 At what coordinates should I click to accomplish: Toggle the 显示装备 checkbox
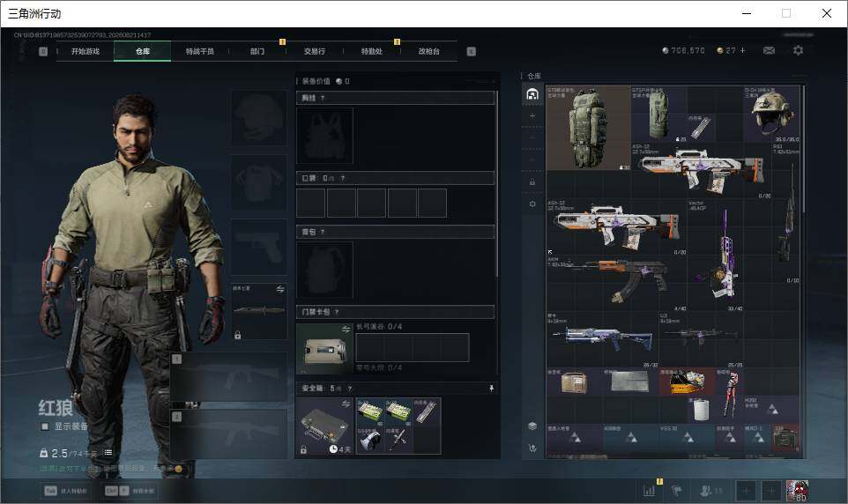[44, 426]
